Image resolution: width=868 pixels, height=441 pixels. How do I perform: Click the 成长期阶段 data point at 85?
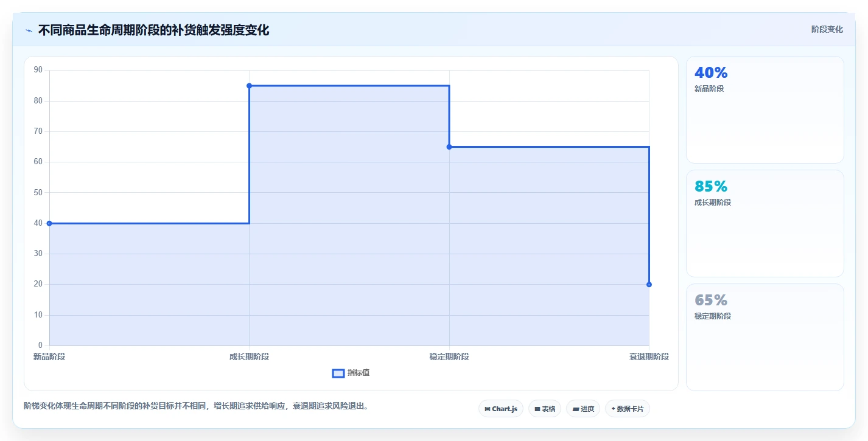249,86
